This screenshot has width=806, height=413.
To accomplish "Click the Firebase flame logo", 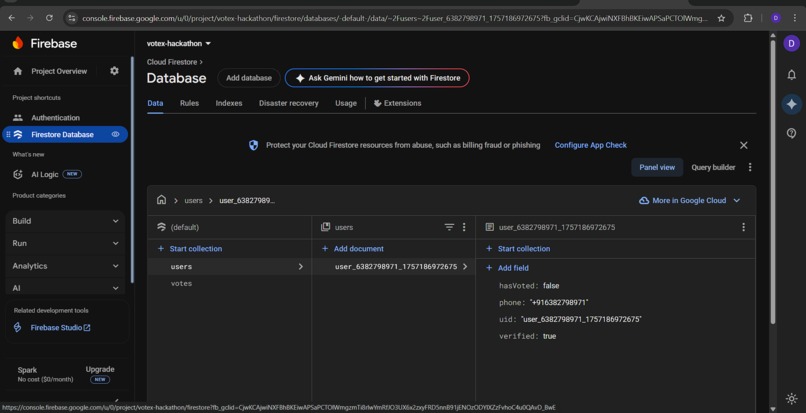I will pyautogui.click(x=18, y=43).
